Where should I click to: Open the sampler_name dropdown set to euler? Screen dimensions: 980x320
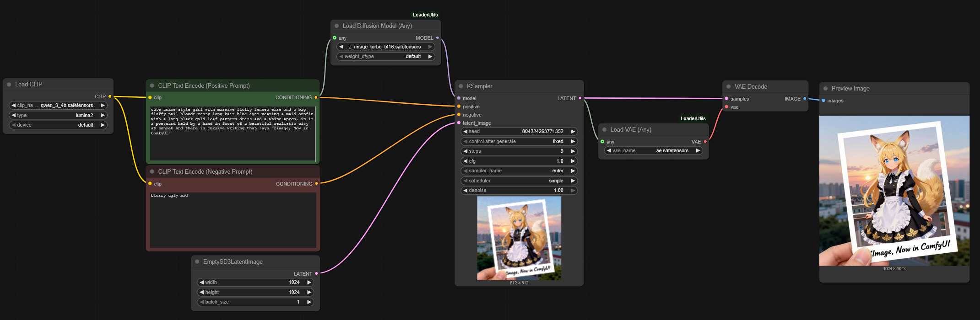519,171
